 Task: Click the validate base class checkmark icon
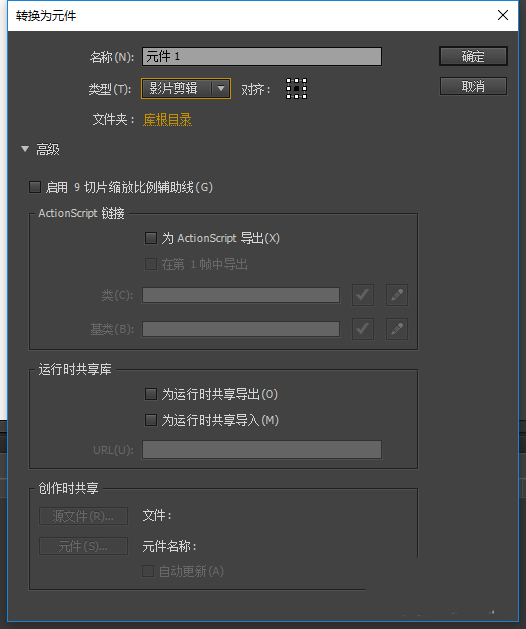(363, 329)
